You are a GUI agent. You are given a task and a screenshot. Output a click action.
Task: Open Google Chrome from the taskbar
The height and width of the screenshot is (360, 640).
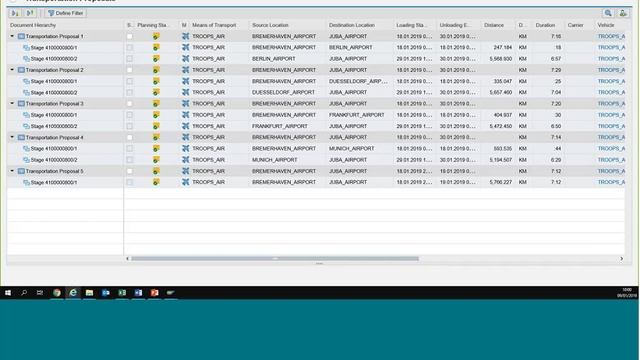[x=57, y=293]
